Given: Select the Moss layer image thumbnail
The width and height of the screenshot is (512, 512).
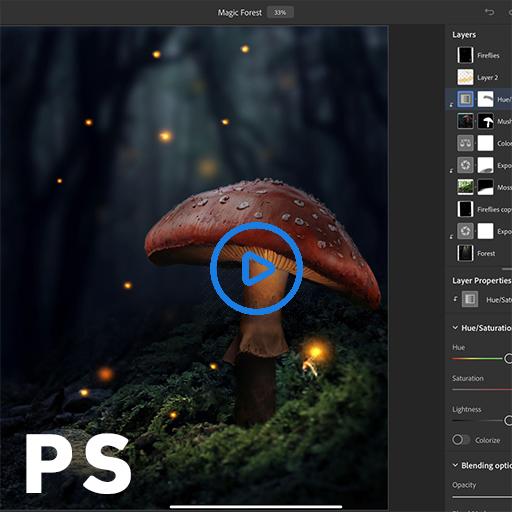Looking at the screenshot, I should (x=465, y=187).
